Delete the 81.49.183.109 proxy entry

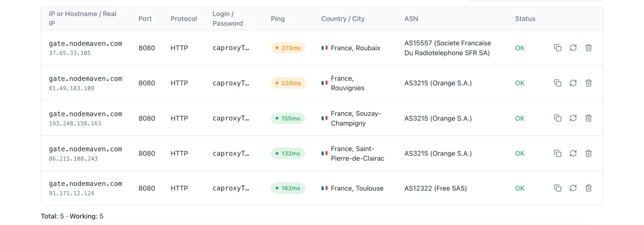coord(589,83)
